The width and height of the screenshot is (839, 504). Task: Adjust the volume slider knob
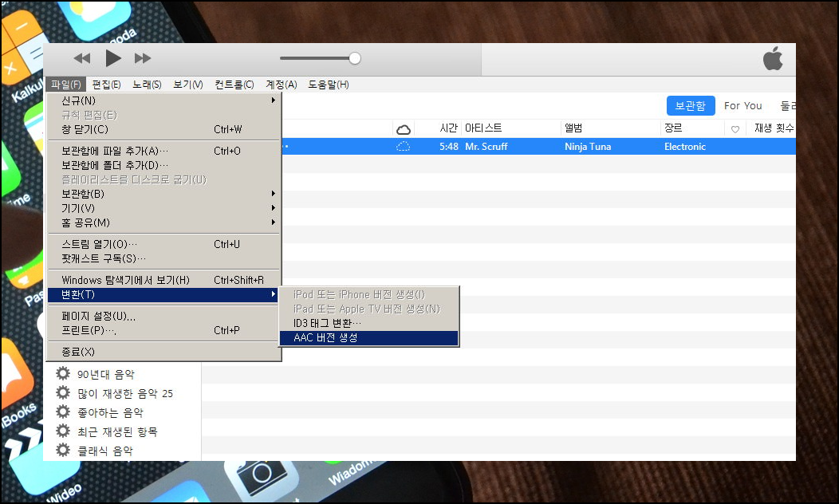[355, 58]
